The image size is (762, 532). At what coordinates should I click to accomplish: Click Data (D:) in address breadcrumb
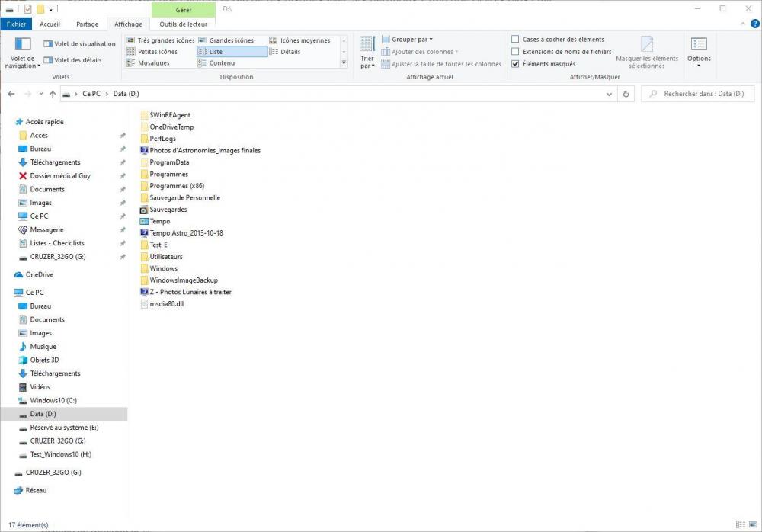[126, 94]
